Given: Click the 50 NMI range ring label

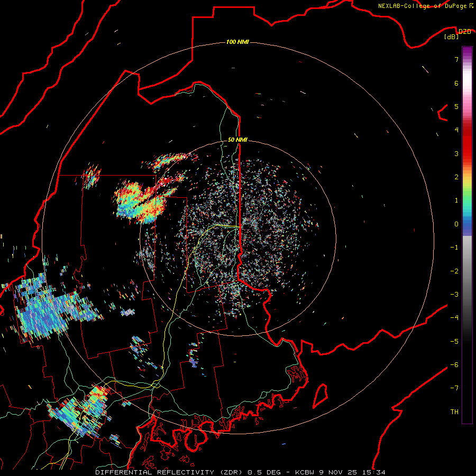Looking at the screenshot, I should click(237, 140).
